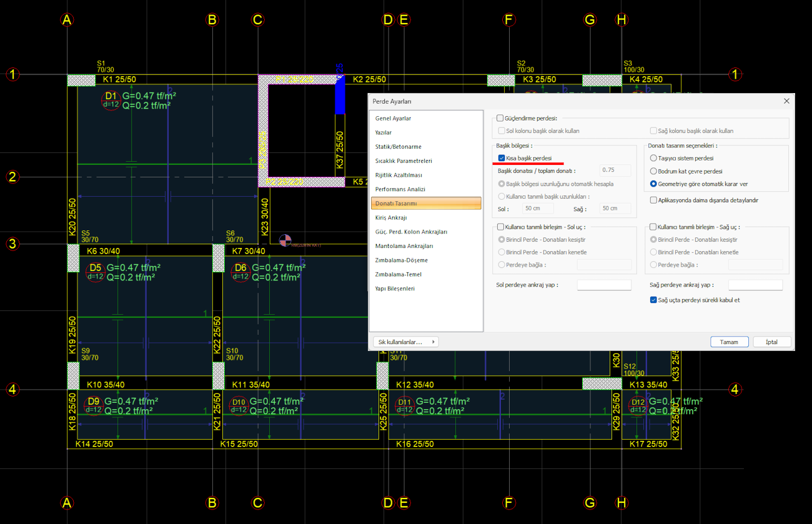Close the Perde Ayarları dialog
This screenshot has height=524, width=812.
(x=786, y=101)
